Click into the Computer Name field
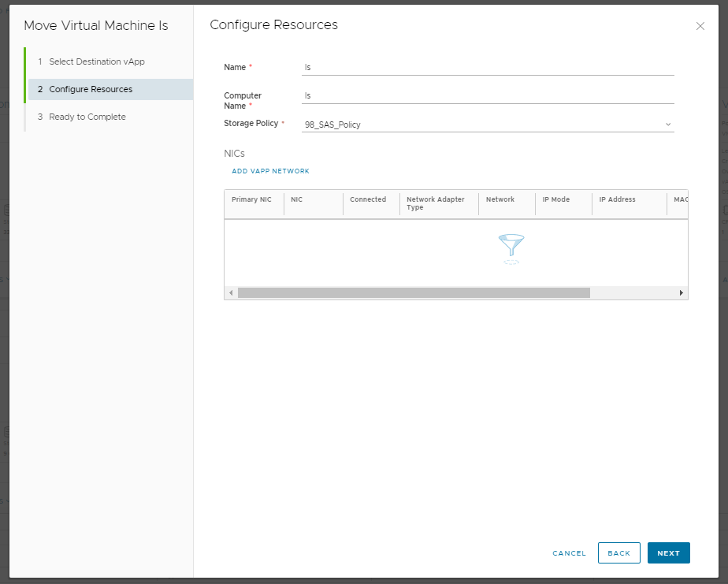The image size is (728, 584). point(488,96)
